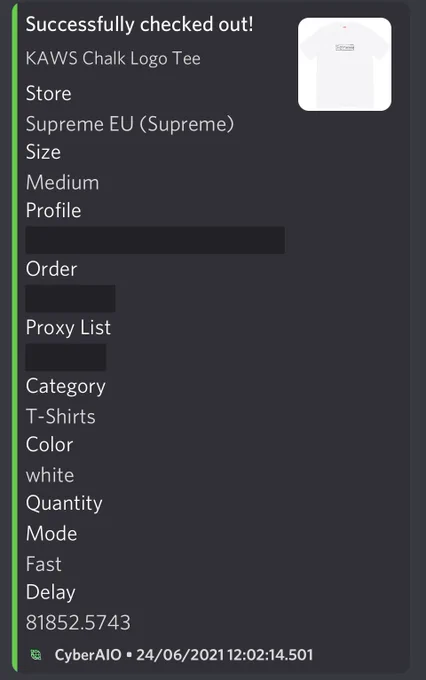
Task: Click the redacted Profile value box
Action: pyautogui.click(x=155, y=240)
